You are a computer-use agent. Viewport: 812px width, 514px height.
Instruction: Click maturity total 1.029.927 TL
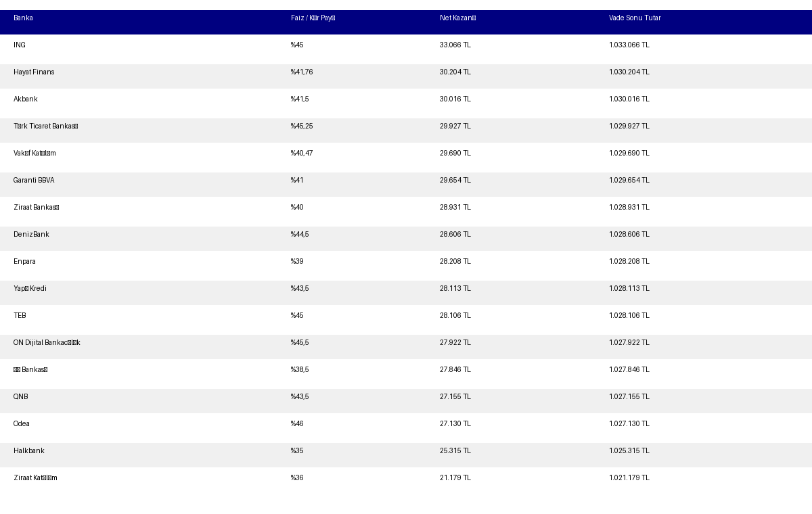pyautogui.click(x=629, y=126)
